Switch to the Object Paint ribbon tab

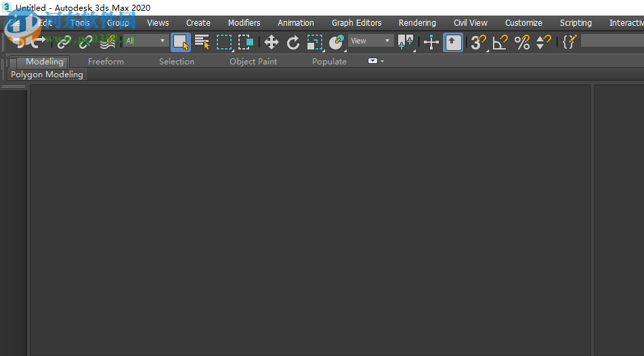coord(253,62)
